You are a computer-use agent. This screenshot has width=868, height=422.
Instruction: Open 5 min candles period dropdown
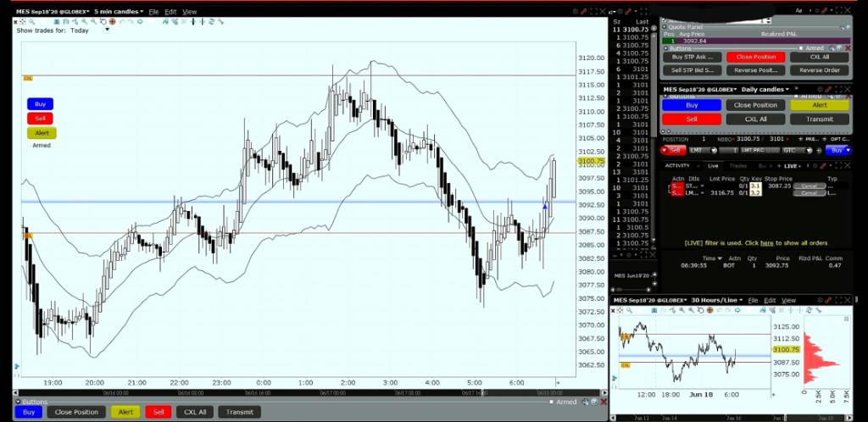pyautogui.click(x=119, y=12)
